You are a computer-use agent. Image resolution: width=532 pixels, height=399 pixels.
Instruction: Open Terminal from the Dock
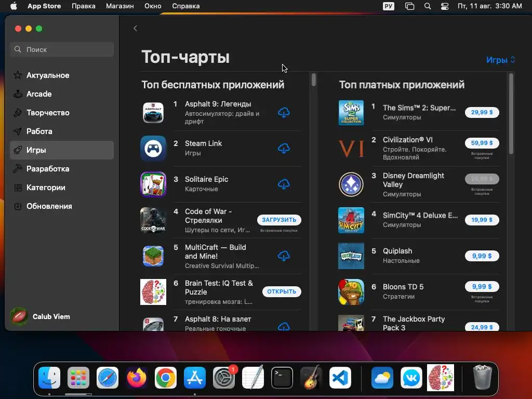click(282, 378)
